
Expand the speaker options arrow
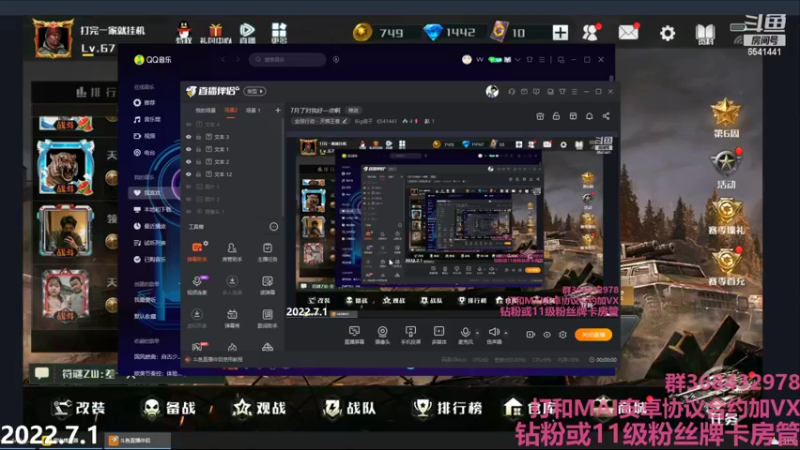506,333
